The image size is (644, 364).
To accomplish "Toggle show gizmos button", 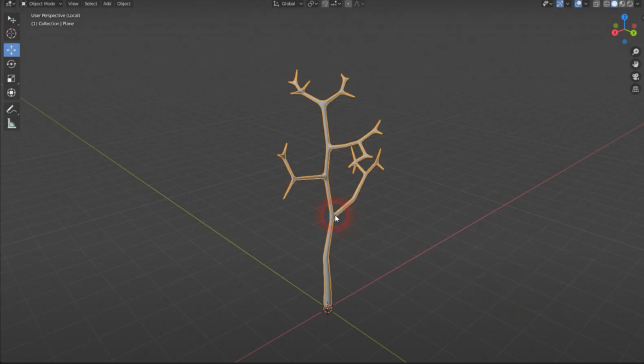I will [x=560, y=4].
